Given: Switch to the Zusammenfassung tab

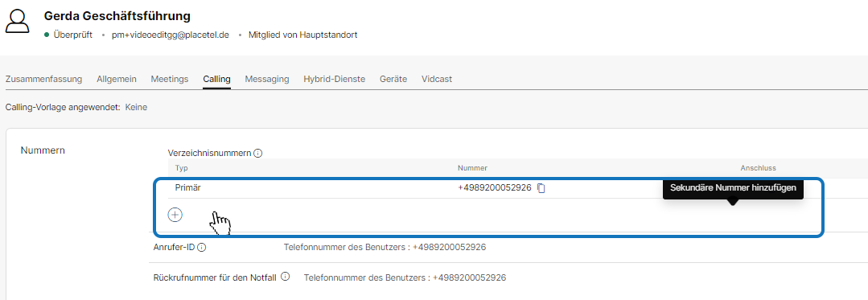Looking at the screenshot, I should click(x=43, y=79).
